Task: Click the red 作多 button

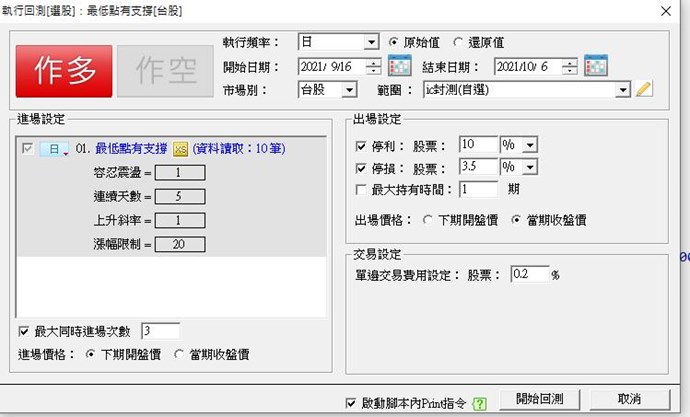Action: point(64,71)
